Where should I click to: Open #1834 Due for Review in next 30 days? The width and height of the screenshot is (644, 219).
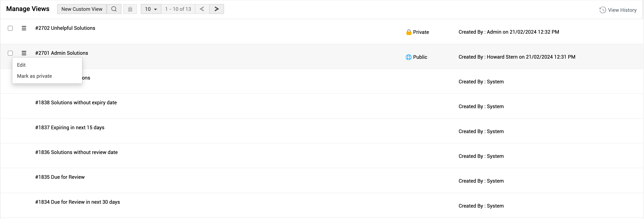(77, 202)
